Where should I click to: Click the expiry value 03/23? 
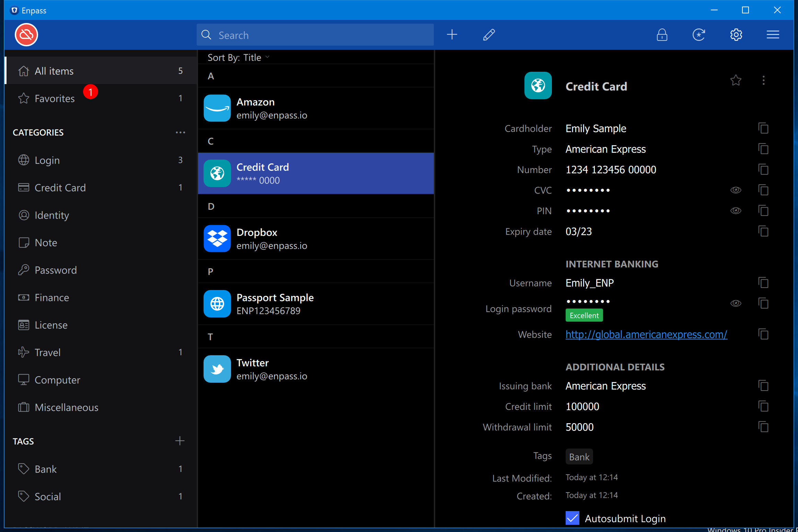point(579,231)
